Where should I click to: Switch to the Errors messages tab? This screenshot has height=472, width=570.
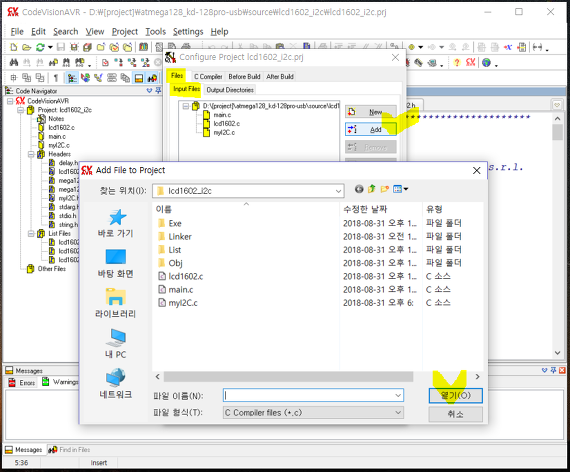[22, 383]
